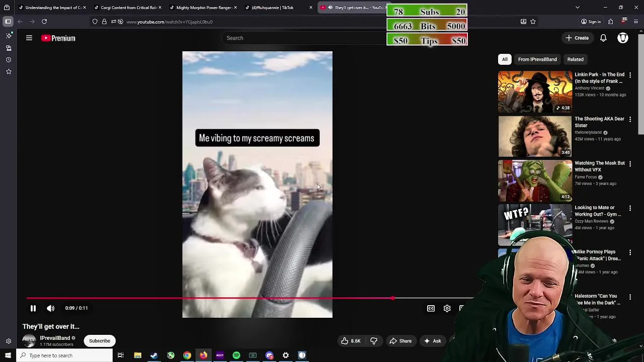Viewport: 644px width, 362px height.
Task: Open the browser extensions puzzle icon
Action: [610, 22]
